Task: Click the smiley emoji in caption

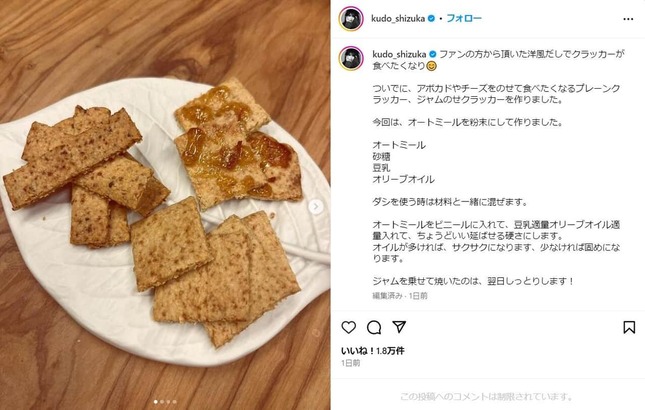Action: [x=432, y=66]
